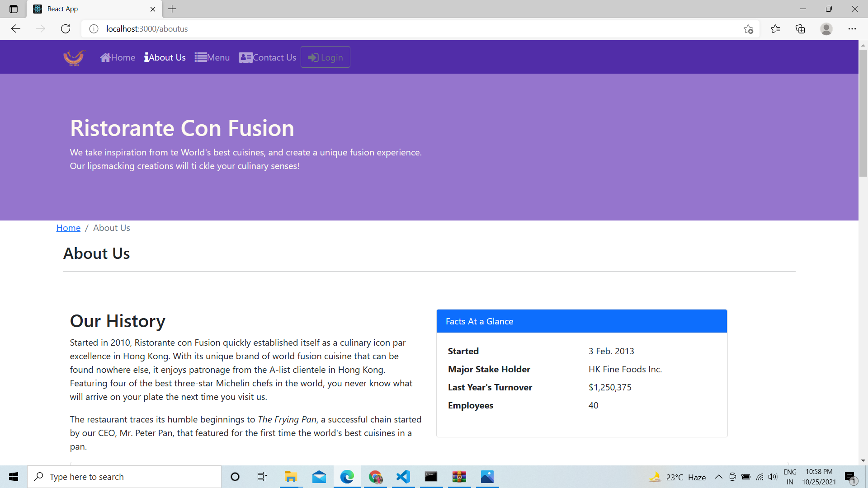Click the browser back arrow
The height and width of the screenshot is (488, 868).
point(16,29)
